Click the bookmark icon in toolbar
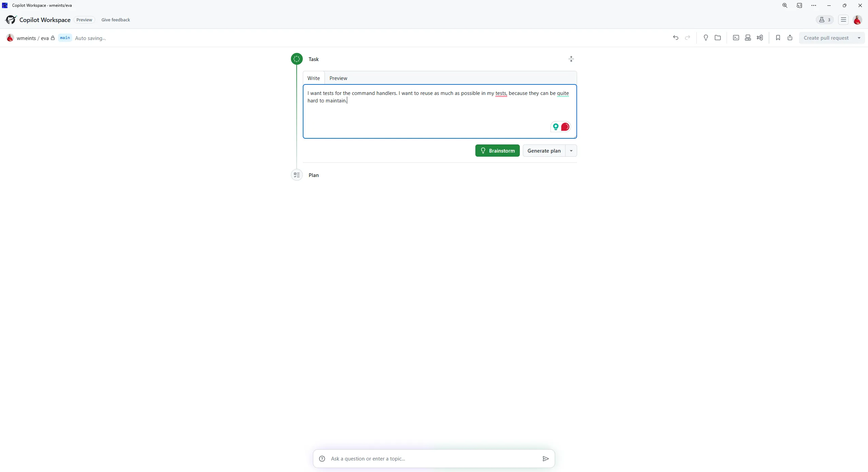This screenshot has width=868, height=472. tap(777, 38)
